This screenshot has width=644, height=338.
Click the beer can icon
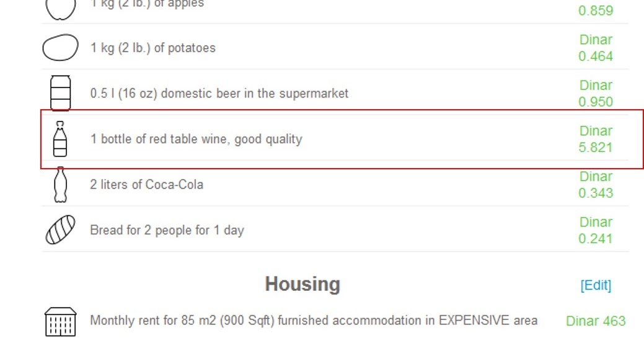click(60, 93)
